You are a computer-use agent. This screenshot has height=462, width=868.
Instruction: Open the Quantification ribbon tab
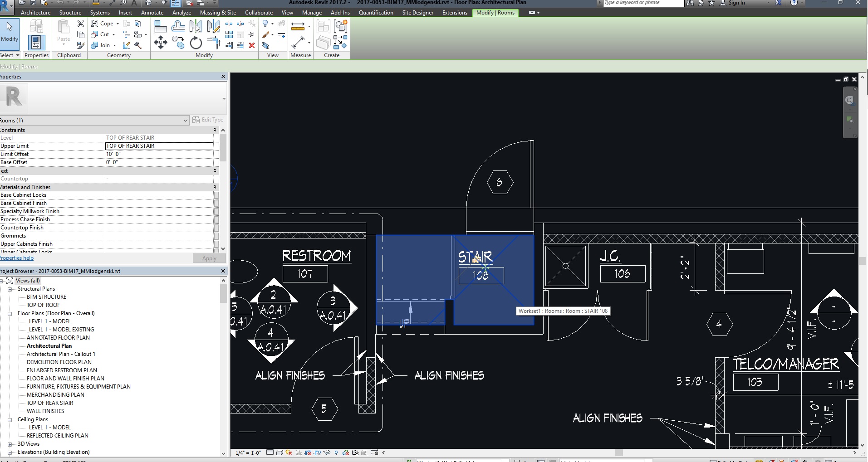tap(376, 13)
